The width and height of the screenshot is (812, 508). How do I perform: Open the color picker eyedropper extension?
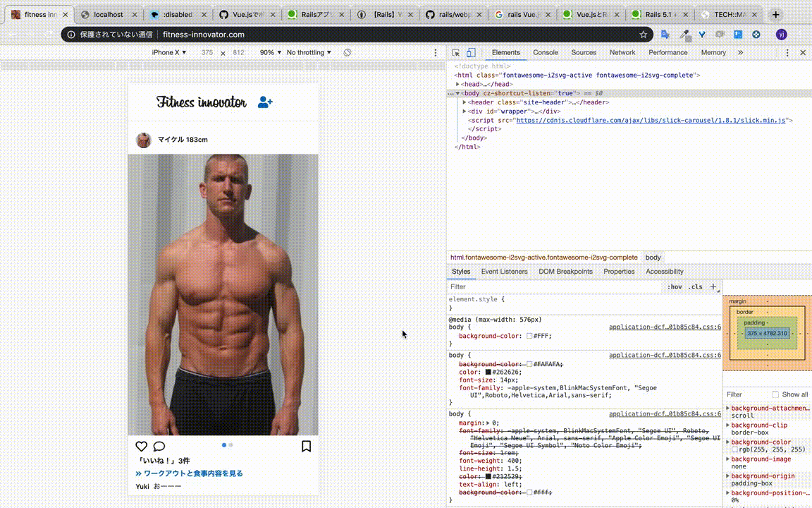(x=684, y=35)
